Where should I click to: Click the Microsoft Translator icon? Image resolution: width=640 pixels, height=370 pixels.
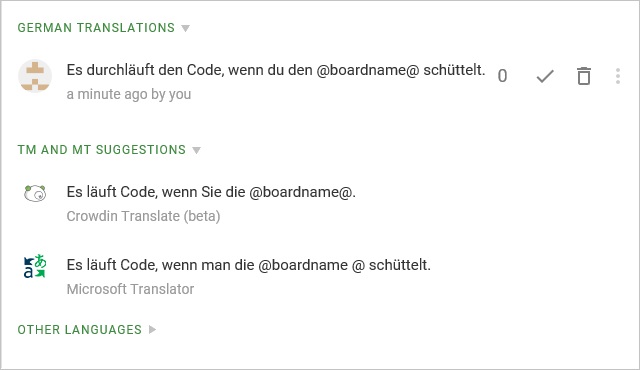(x=35, y=266)
